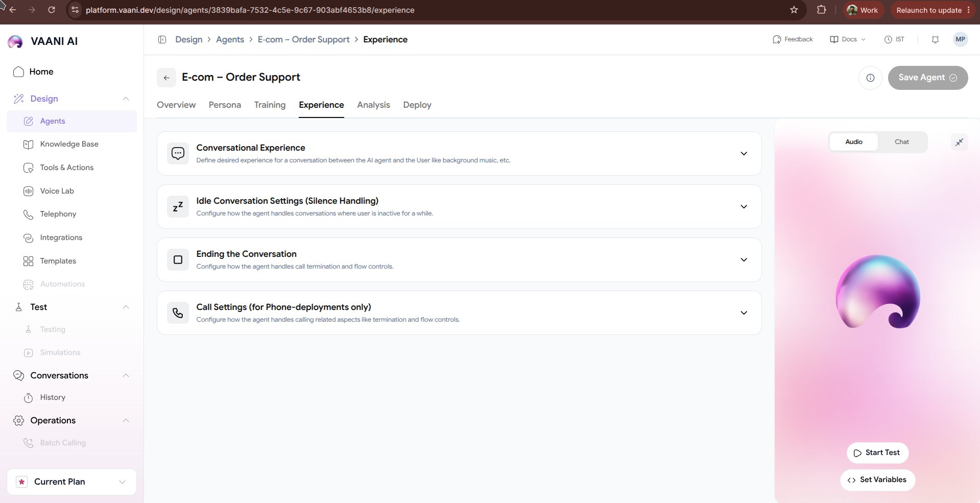Click the Design breadcrumb link
980x503 pixels.
(x=188, y=39)
